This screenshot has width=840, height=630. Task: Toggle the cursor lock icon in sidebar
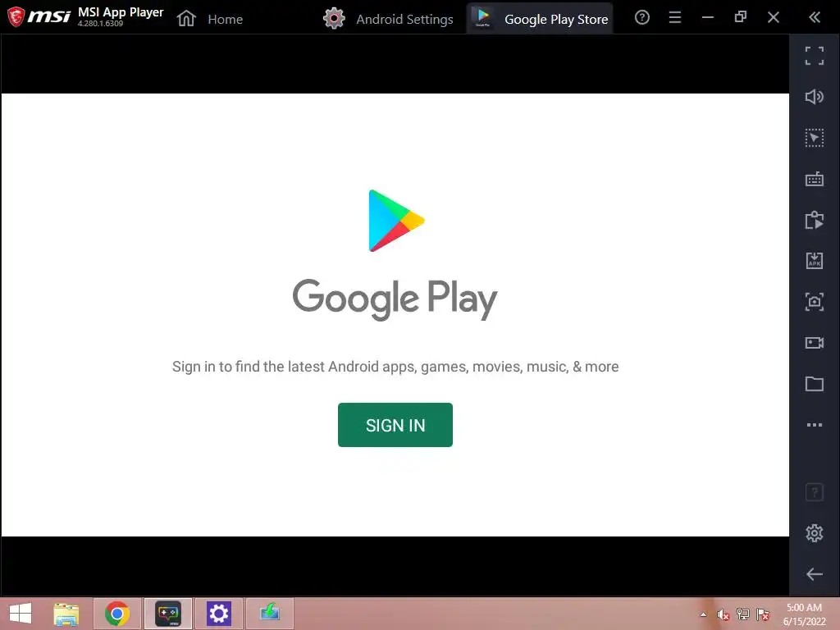(815, 138)
